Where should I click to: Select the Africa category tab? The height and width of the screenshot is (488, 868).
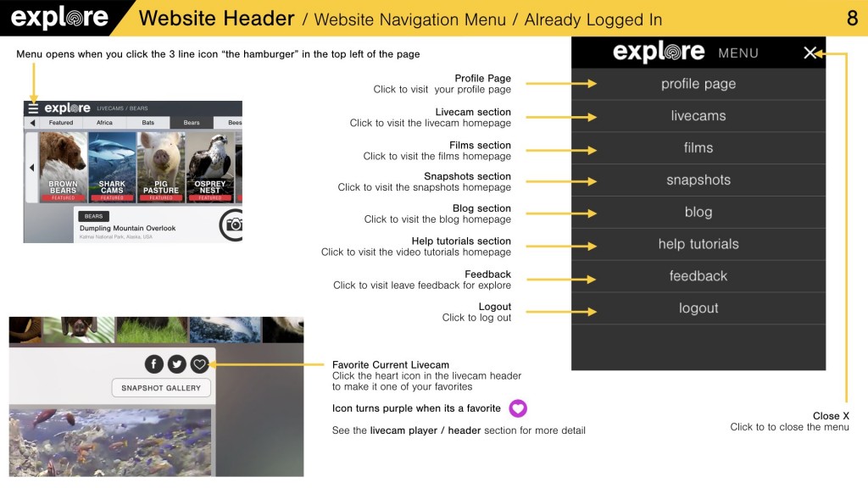[104, 123]
